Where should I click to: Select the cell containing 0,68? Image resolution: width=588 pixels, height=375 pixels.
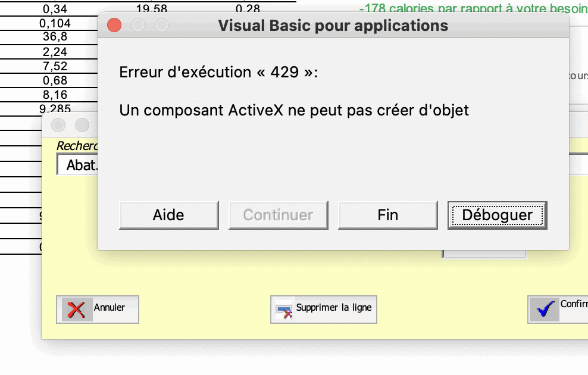pyautogui.click(x=55, y=80)
